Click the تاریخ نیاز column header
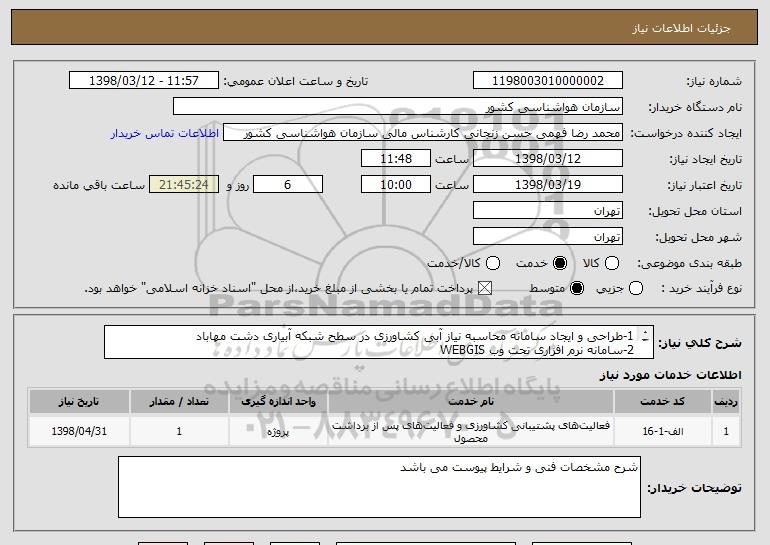 [x=79, y=402]
